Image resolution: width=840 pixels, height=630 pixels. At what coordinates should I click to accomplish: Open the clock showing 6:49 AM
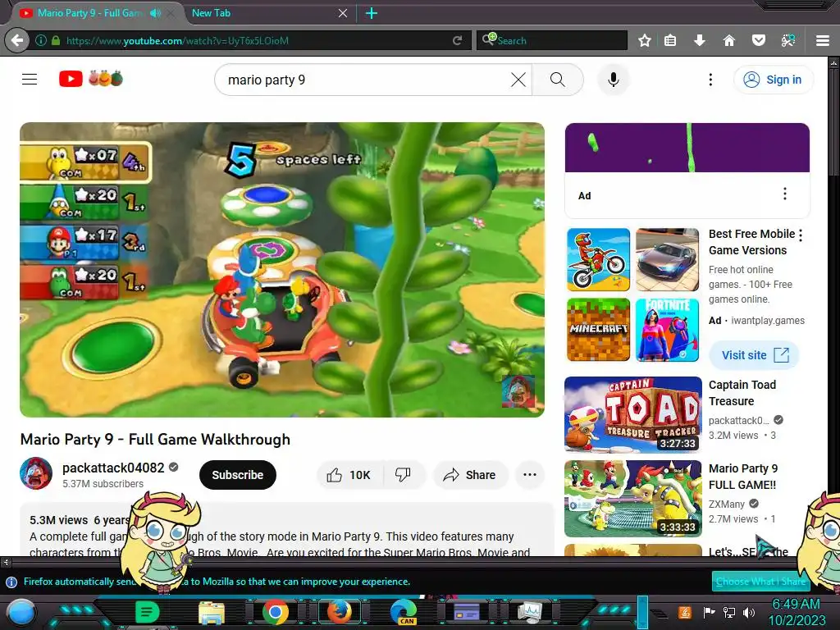click(x=797, y=612)
